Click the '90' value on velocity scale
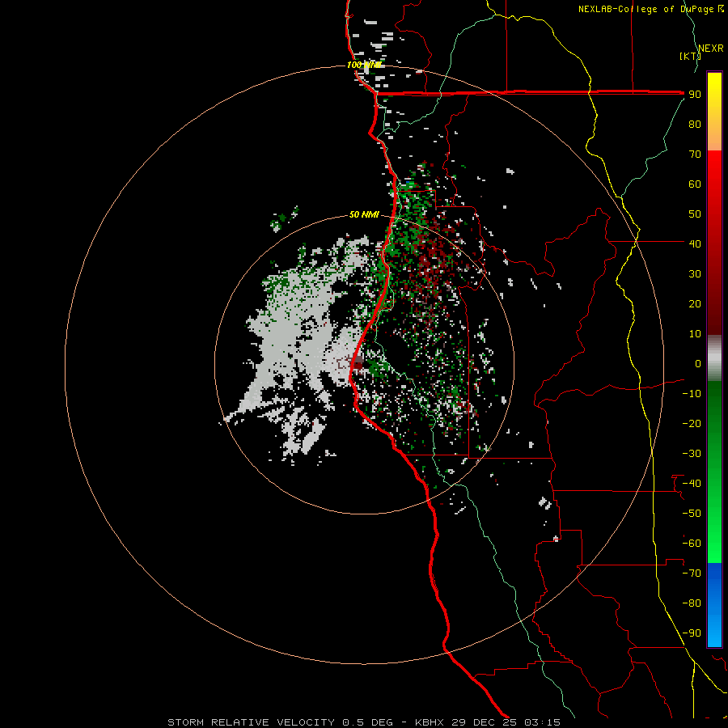Viewport: 728px width, 728px height. 695,95
